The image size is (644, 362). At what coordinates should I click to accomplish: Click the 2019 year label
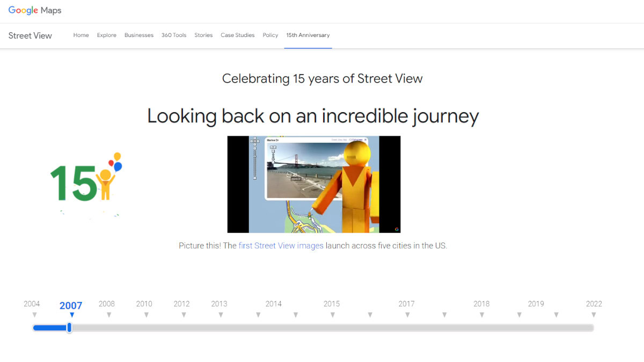[536, 304]
